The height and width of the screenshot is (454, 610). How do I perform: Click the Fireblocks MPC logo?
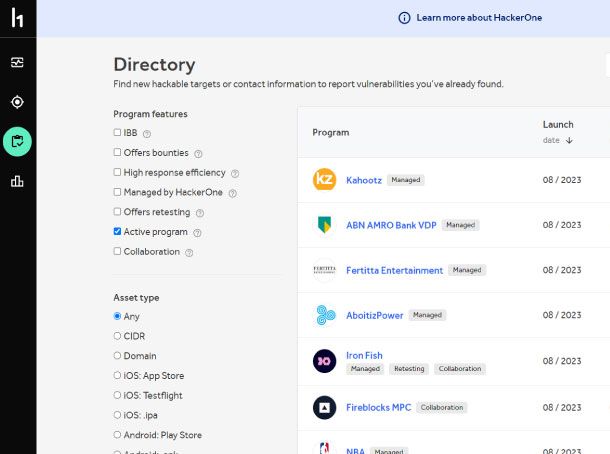tap(324, 407)
